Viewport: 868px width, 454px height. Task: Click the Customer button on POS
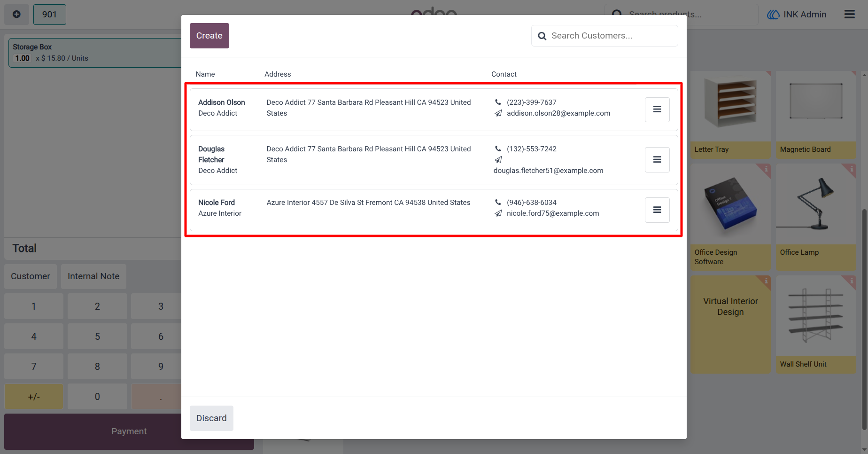(31, 276)
